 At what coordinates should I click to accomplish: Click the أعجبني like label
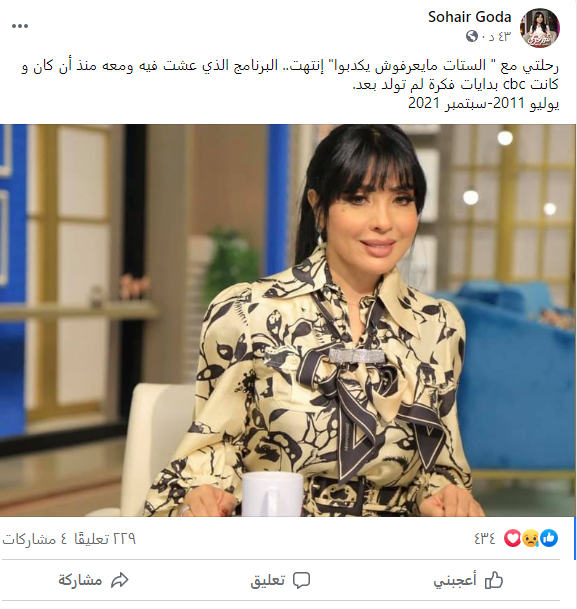[x=455, y=580]
